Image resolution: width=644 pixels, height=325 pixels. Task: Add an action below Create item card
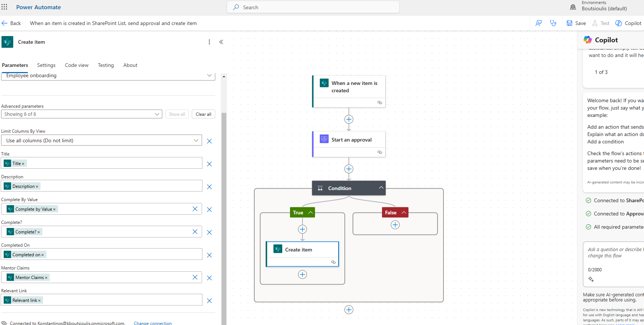[302, 274]
